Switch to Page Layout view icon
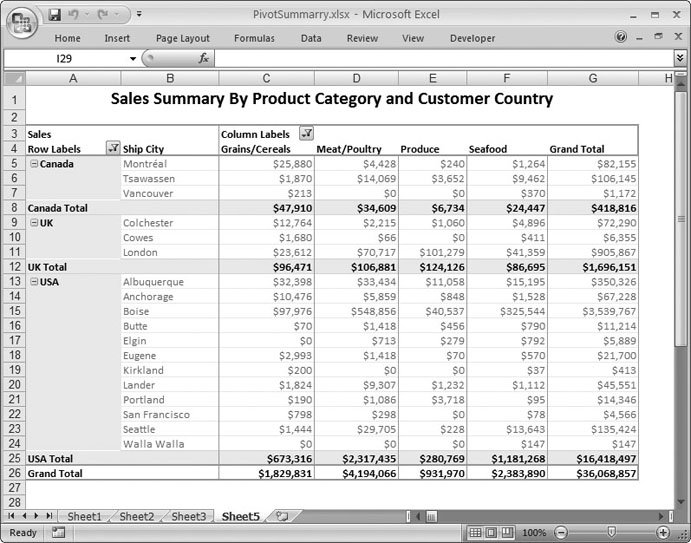691x543 pixels. [x=488, y=533]
